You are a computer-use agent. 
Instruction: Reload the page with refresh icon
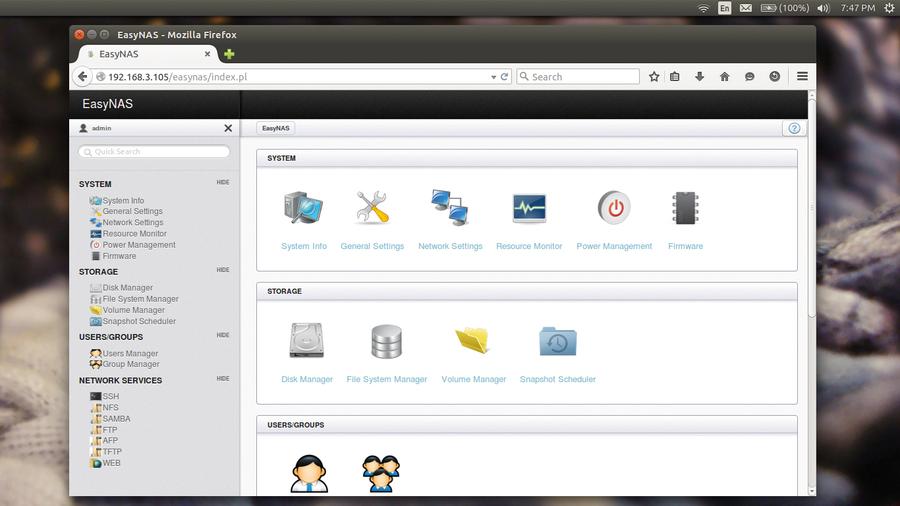tap(504, 76)
